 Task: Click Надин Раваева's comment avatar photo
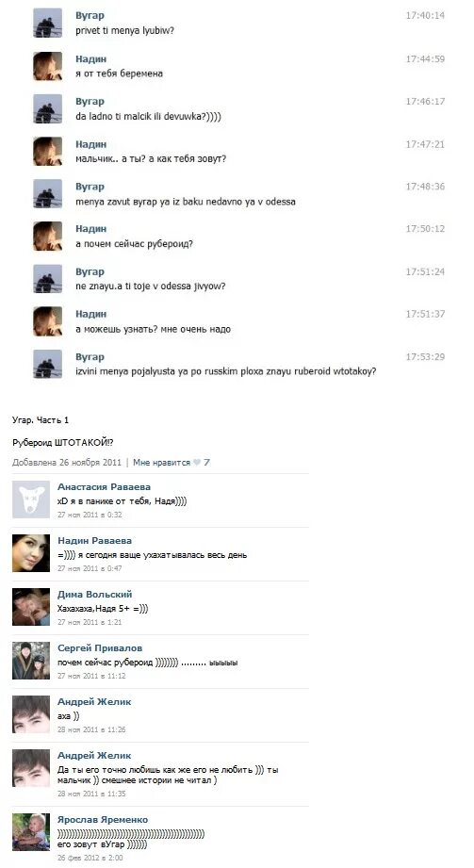pos(31,553)
